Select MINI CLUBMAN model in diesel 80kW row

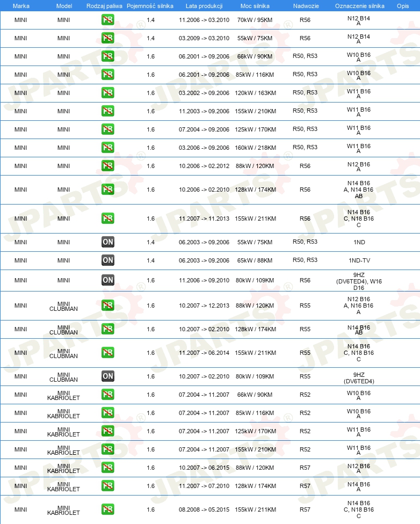[63, 377]
